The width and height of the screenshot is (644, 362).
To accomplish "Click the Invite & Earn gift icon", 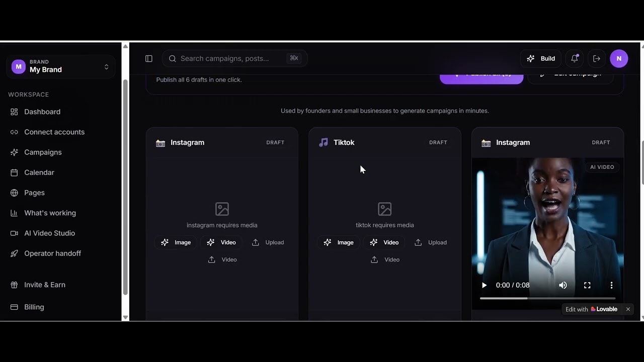I will pyautogui.click(x=14, y=285).
